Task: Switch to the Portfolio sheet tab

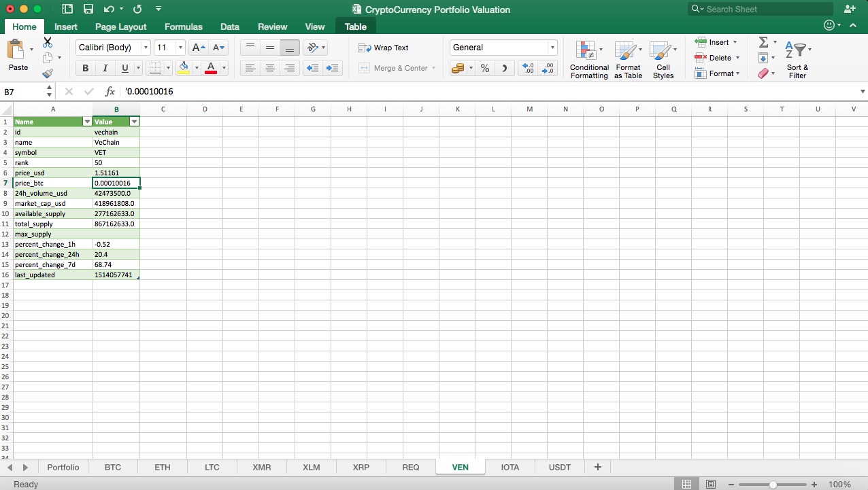Action: (x=63, y=468)
